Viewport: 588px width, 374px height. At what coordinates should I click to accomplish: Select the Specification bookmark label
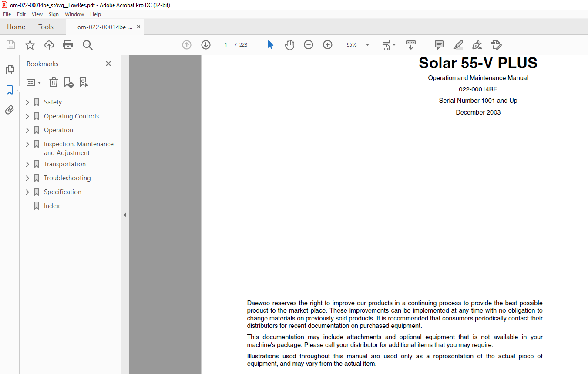[x=62, y=192]
